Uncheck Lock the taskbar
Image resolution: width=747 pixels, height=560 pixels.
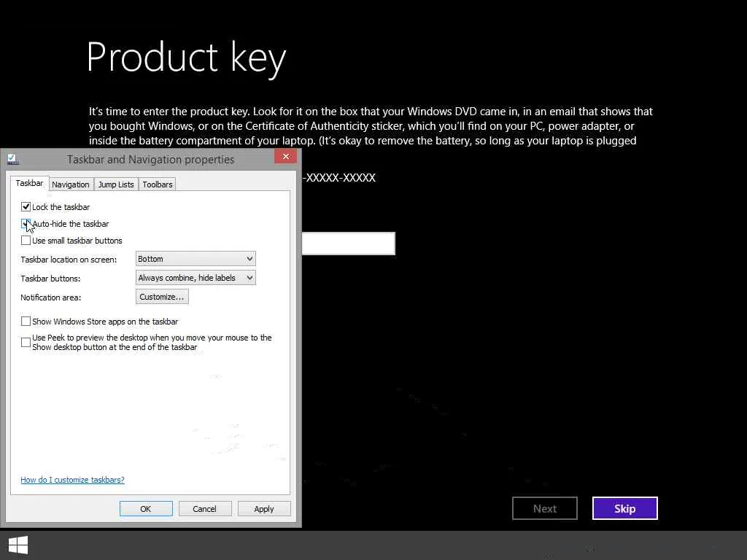(x=26, y=206)
